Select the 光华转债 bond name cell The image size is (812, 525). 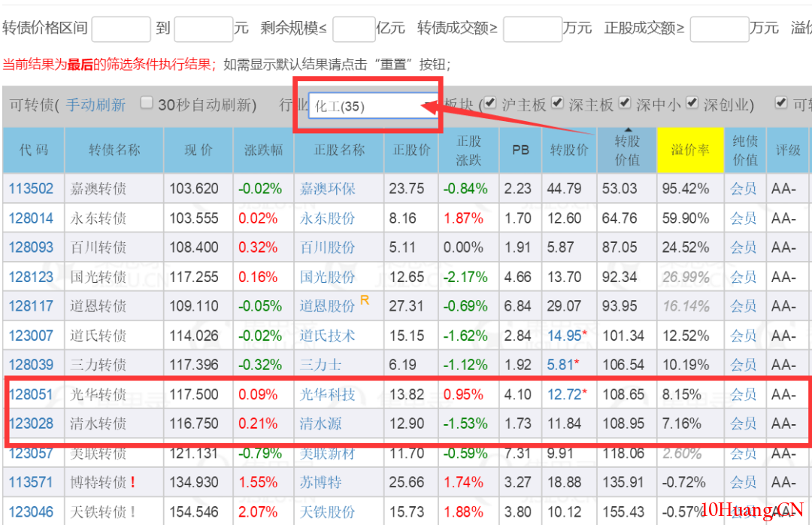pyautogui.click(x=114, y=394)
